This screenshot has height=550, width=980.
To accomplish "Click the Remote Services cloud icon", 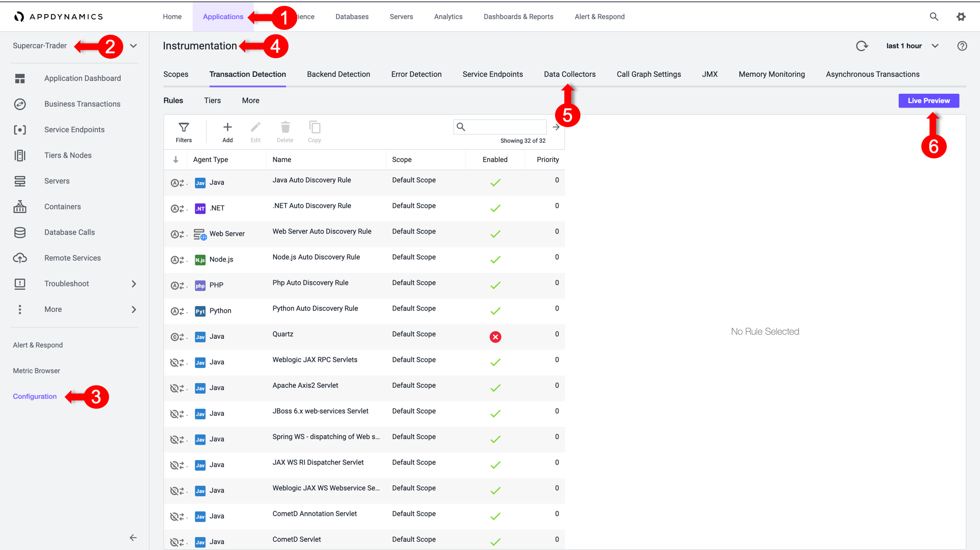I will (20, 258).
